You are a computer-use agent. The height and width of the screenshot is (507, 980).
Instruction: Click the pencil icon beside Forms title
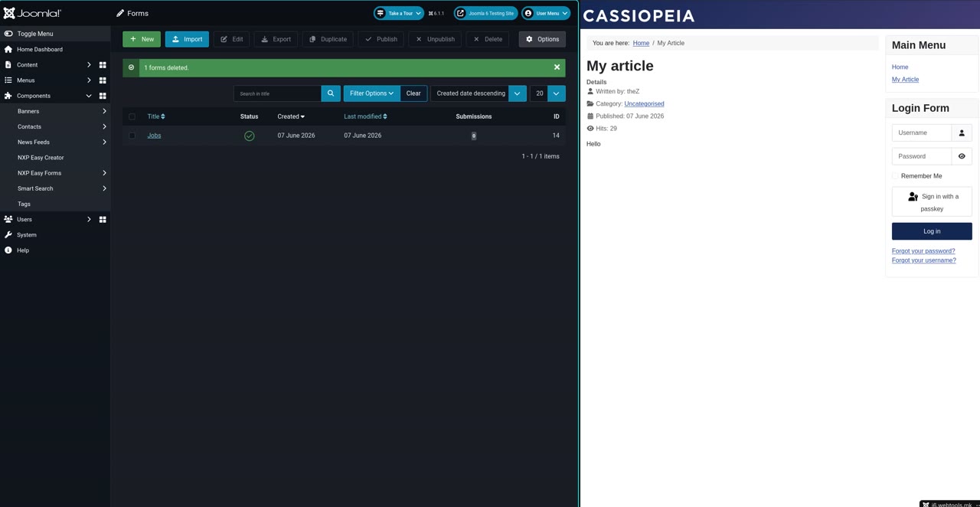(x=120, y=13)
